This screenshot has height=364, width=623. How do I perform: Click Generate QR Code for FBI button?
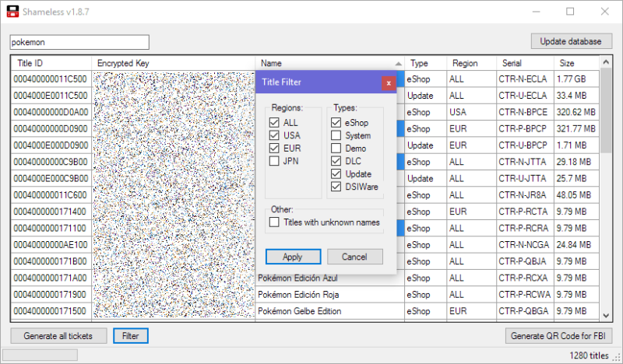point(558,336)
